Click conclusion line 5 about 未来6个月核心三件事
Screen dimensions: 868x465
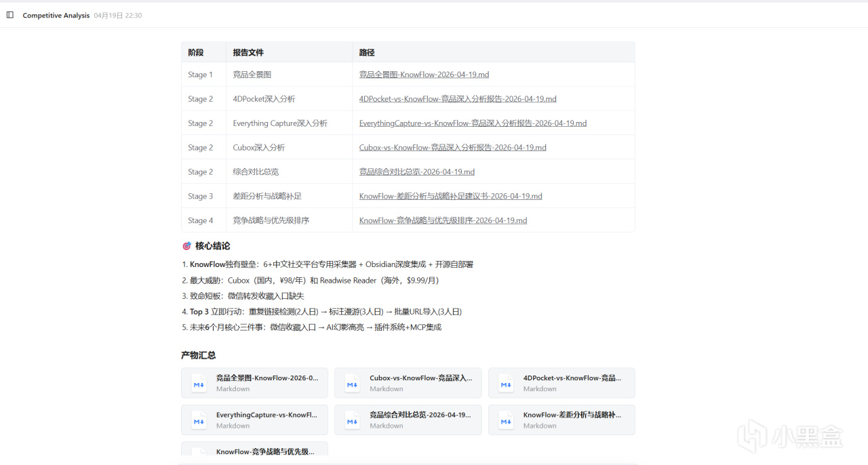click(311, 327)
